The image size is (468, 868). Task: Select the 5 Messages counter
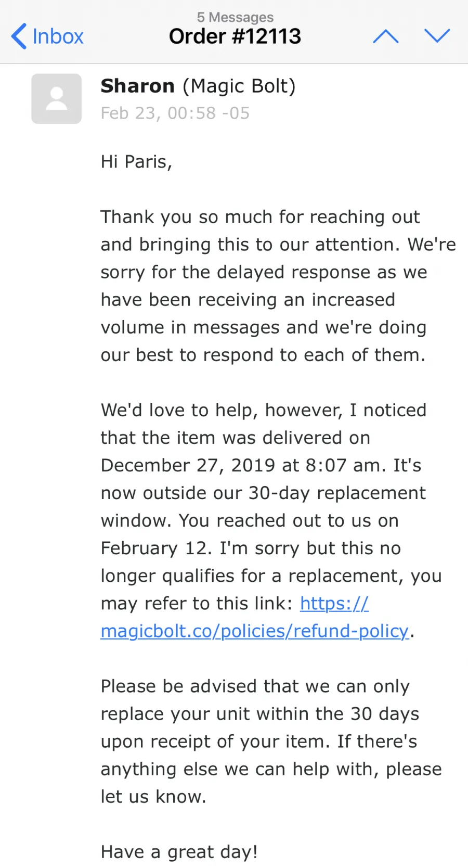(x=235, y=17)
